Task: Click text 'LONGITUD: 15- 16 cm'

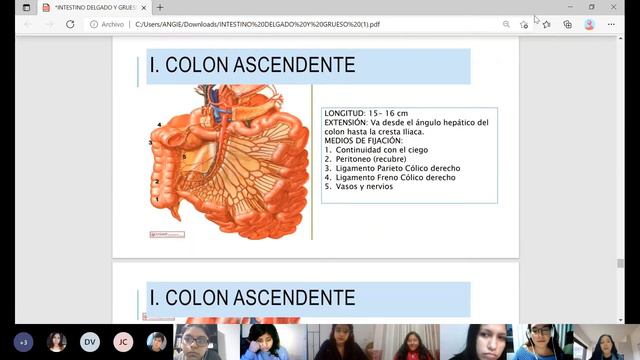Action: pyautogui.click(x=366, y=113)
